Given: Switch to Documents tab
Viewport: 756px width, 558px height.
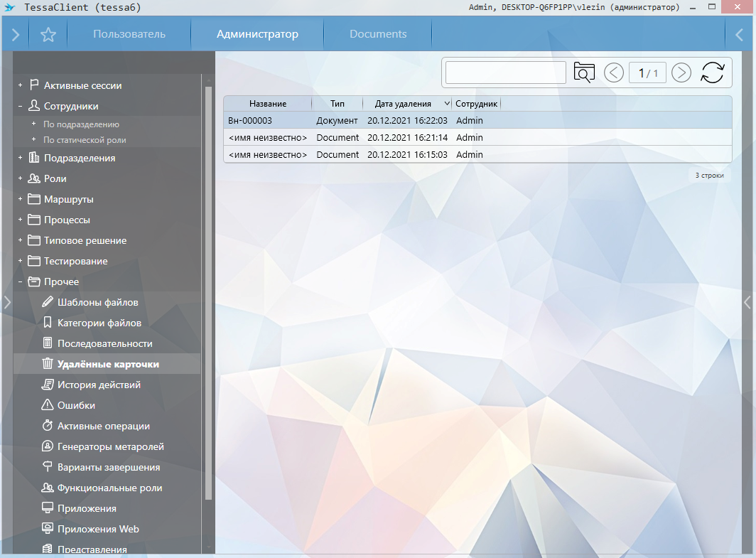Looking at the screenshot, I should coord(378,34).
